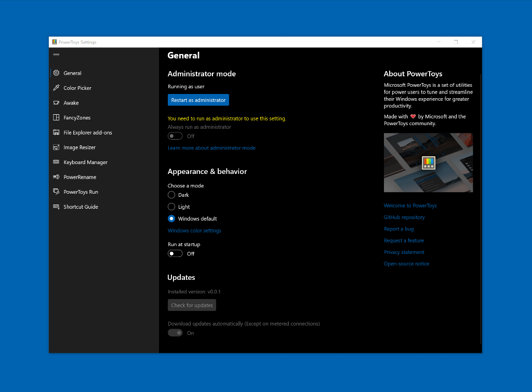
Task: Click the 'Running as user' text
Action: 186,87
